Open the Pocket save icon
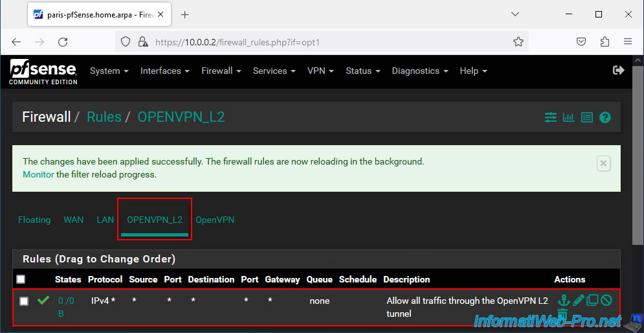The width and height of the screenshot is (644, 333). [x=581, y=41]
